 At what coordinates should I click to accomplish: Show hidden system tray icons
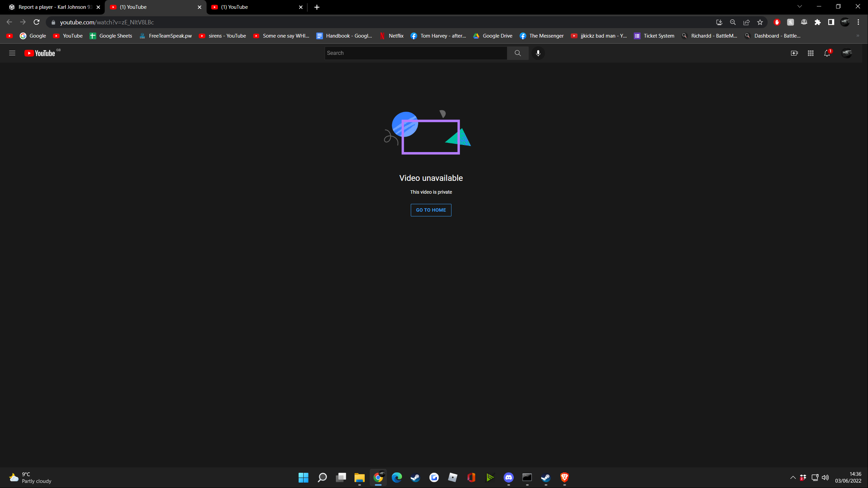pyautogui.click(x=793, y=478)
